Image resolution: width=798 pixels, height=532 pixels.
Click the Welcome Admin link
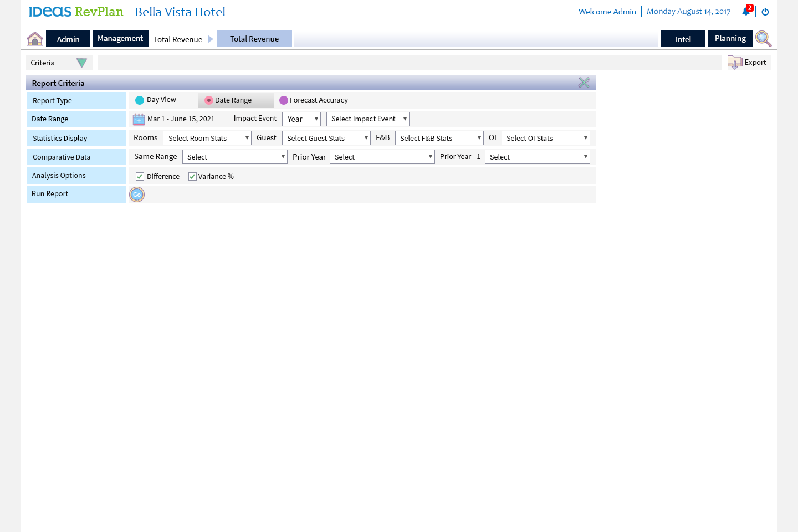tap(607, 12)
